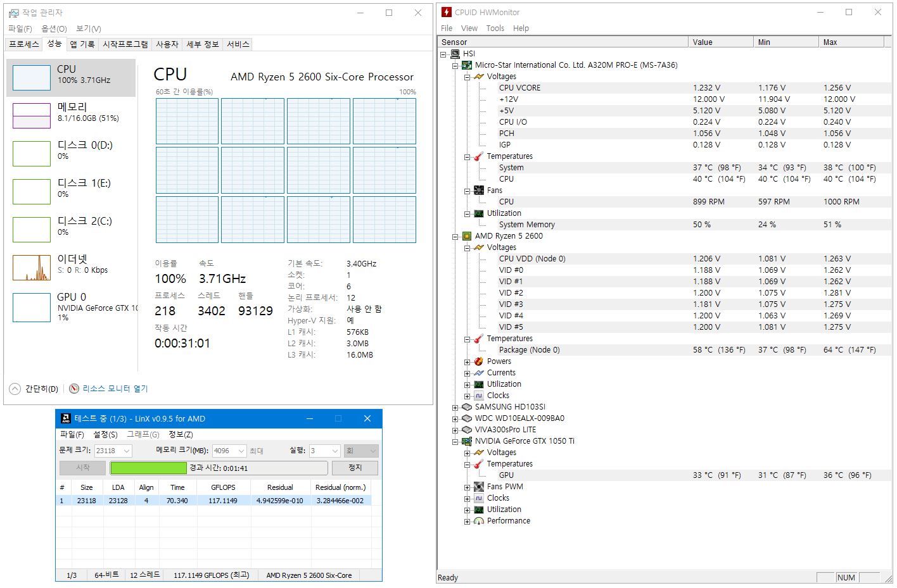Click the SAMSUNG HD103SI drive icon
Screen dimensions: 897x588
click(x=467, y=407)
